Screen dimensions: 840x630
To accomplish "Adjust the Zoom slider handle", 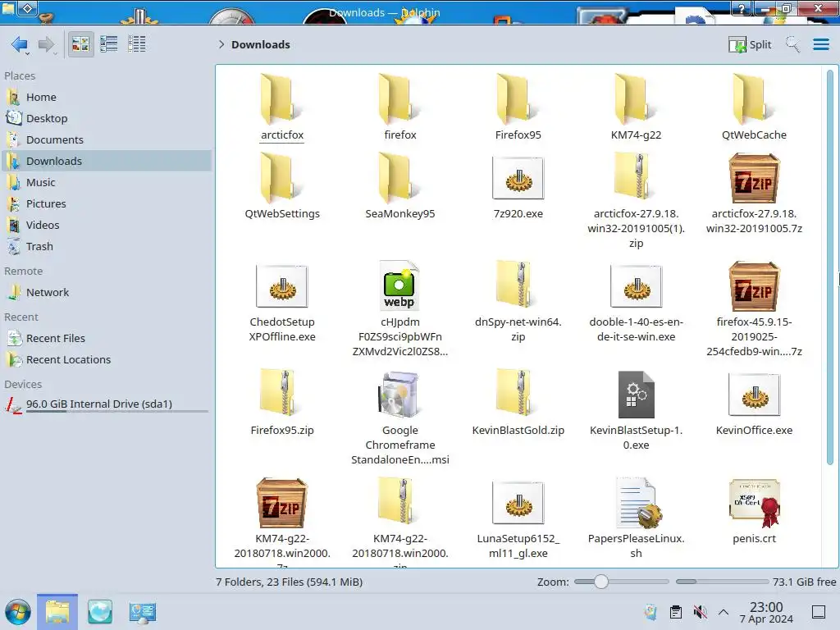I will [x=601, y=582].
